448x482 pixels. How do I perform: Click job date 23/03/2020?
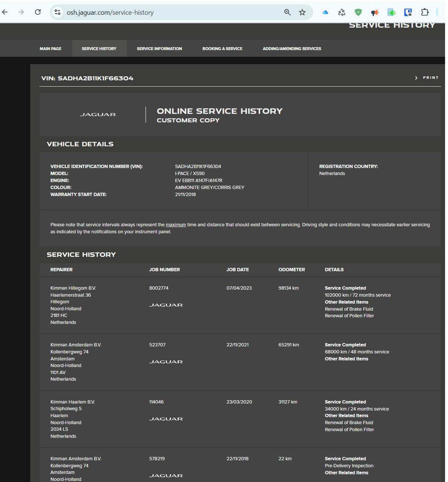point(239,402)
